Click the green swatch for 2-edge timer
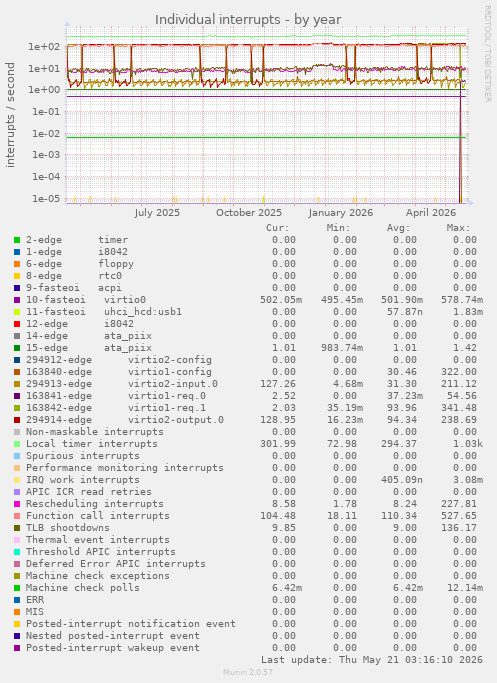Image resolution: width=497 pixels, height=683 pixels. point(17,240)
